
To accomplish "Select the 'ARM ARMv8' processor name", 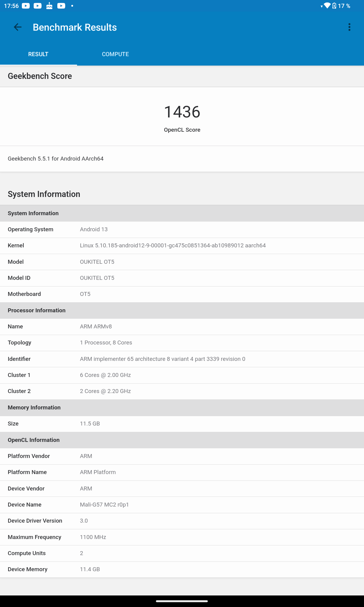I will [96, 327].
